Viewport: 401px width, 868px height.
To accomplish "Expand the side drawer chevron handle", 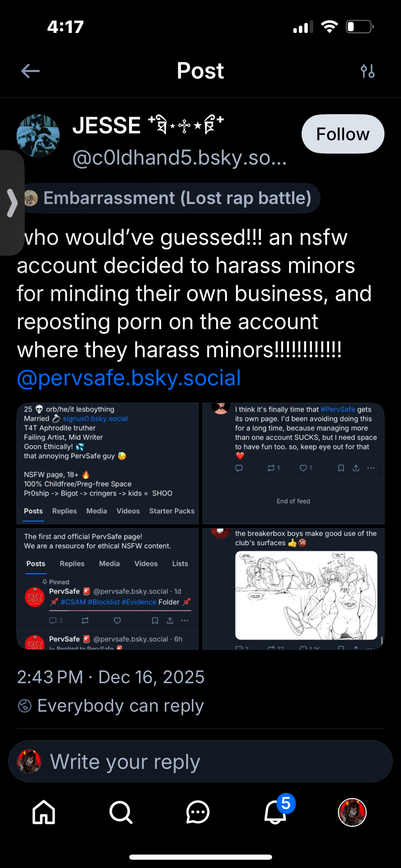I will [12, 203].
